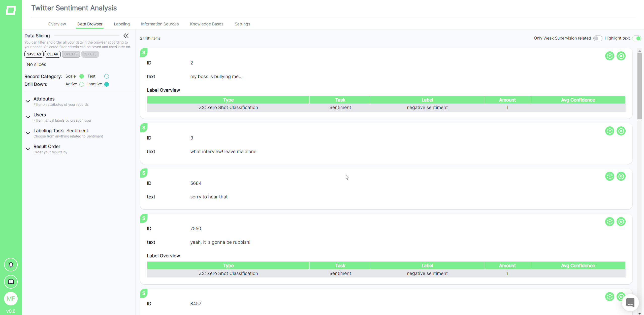
Task: Open the notifications bell
Action: pos(11,265)
